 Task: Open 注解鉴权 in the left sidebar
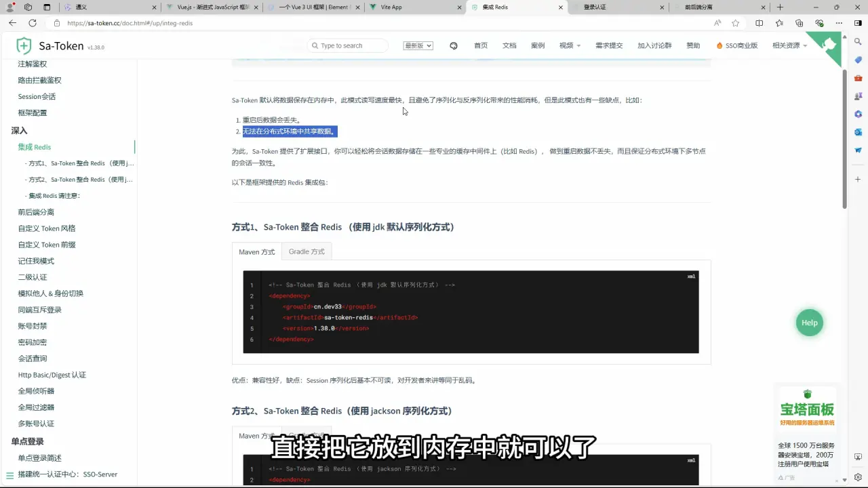tap(33, 64)
